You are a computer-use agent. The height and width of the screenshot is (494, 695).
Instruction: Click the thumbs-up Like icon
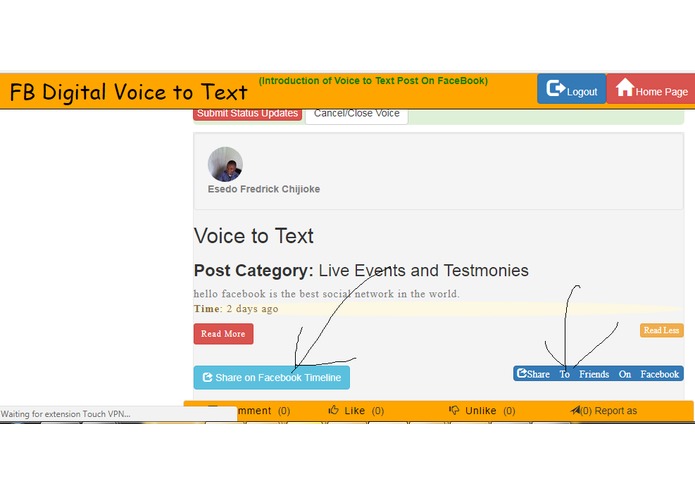click(x=333, y=410)
